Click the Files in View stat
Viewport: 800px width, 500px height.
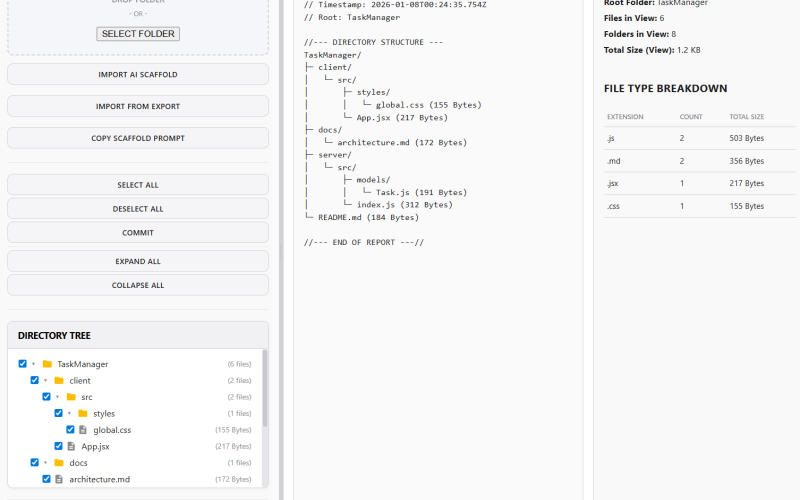(634, 18)
